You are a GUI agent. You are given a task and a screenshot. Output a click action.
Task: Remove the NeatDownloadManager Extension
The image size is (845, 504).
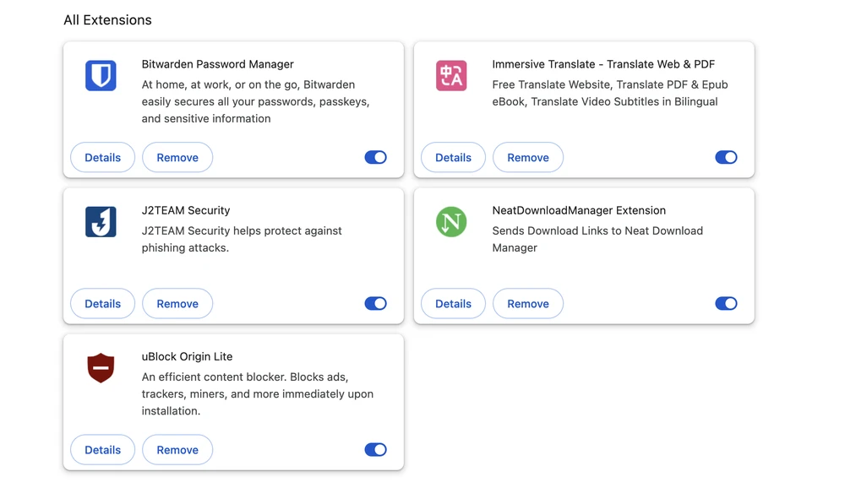click(x=527, y=303)
